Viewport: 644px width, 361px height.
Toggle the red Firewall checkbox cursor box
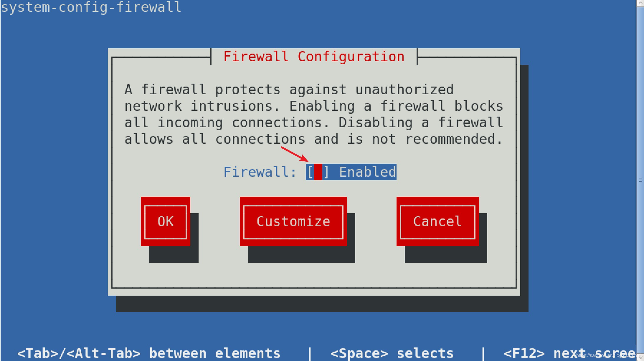click(x=318, y=172)
